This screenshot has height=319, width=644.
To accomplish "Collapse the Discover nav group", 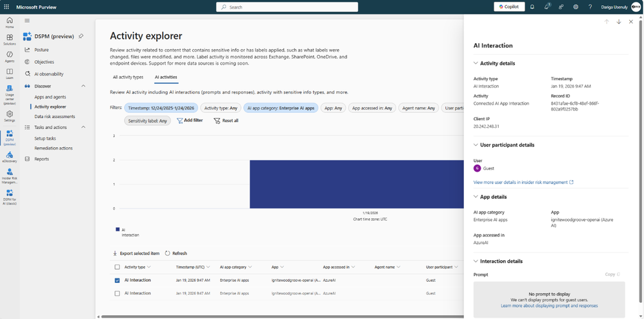I will pos(83,86).
